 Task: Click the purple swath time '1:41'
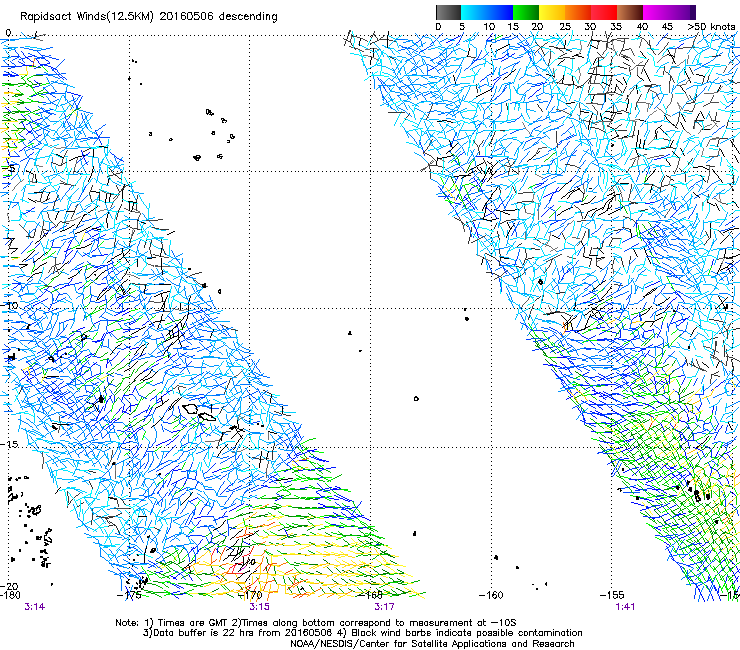[625, 607]
